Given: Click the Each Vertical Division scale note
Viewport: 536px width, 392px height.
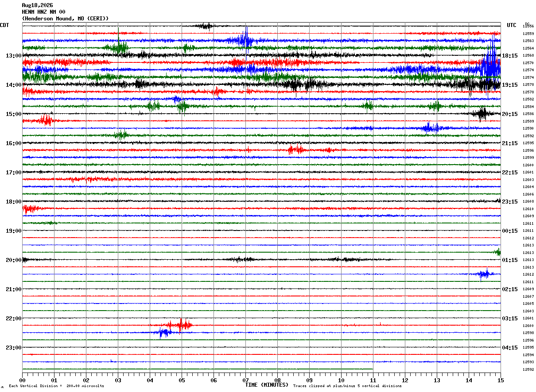Looking at the screenshot, I should click(56, 386).
